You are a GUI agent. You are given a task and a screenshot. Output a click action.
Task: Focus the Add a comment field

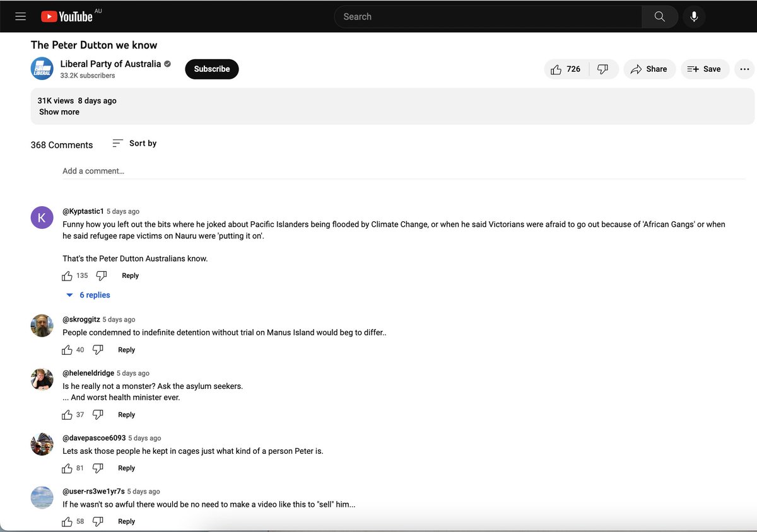click(x=403, y=171)
